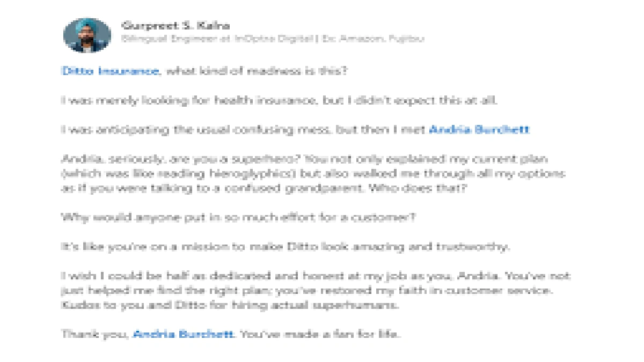The width and height of the screenshot is (644, 362).
Task: Click the text 'You've made a fan for life'
Action: coord(320,335)
